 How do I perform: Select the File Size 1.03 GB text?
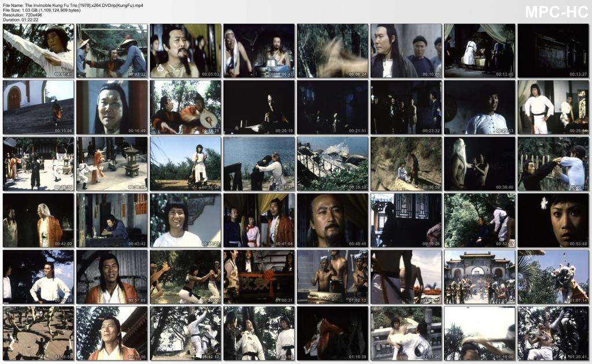(42, 10)
